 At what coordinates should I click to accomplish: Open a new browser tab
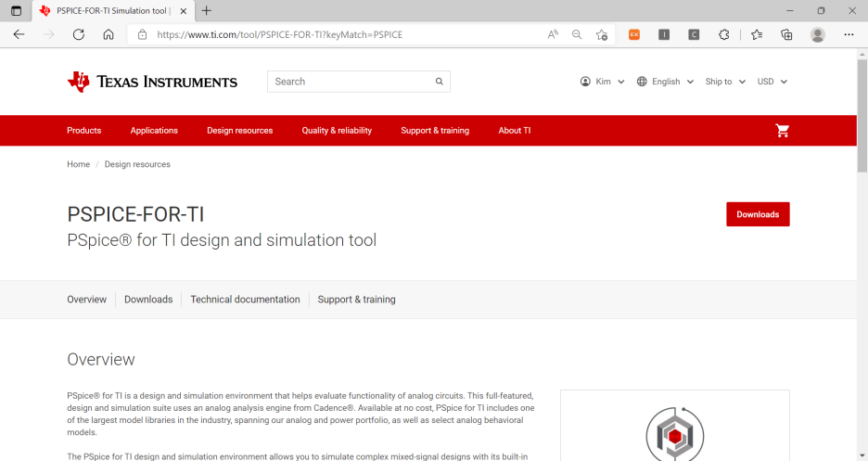207,10
